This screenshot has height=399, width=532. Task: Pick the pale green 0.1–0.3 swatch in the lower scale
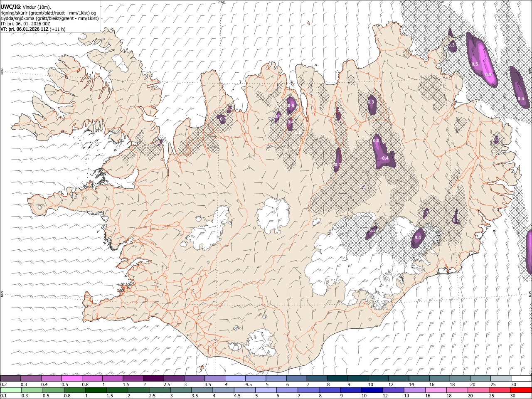coord(10,390)
